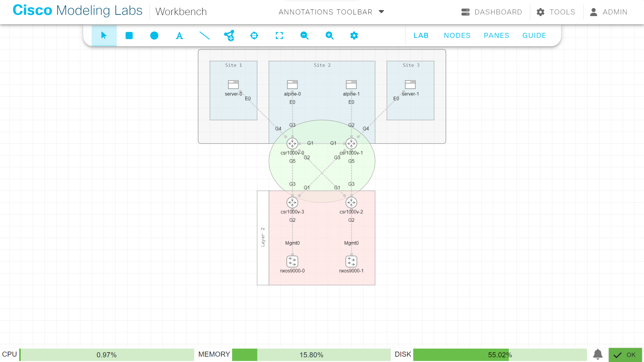Click the notification bell icon
The width and height of the screenshot is (644, 362).
pyautogui.click(x=598, y=354)
